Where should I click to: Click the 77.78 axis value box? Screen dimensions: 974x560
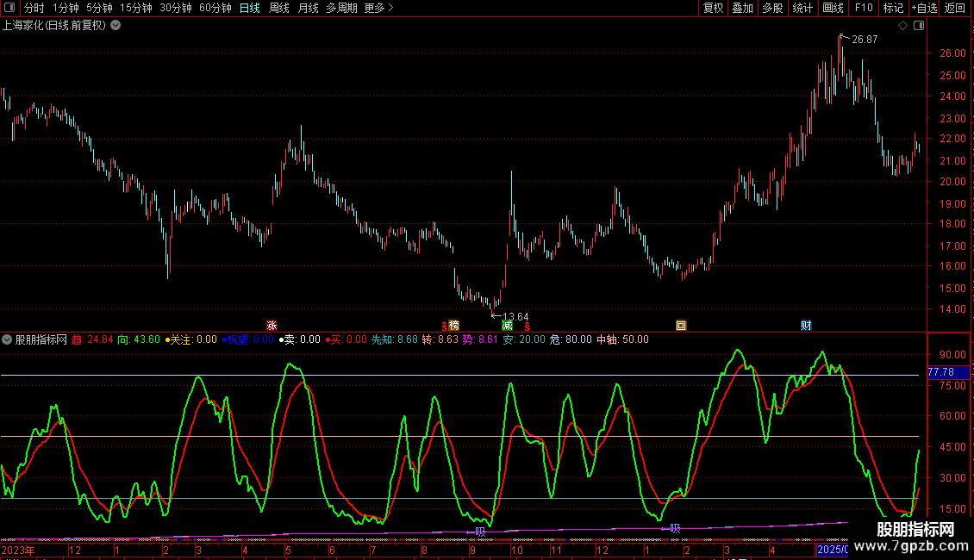click(948, 372)
